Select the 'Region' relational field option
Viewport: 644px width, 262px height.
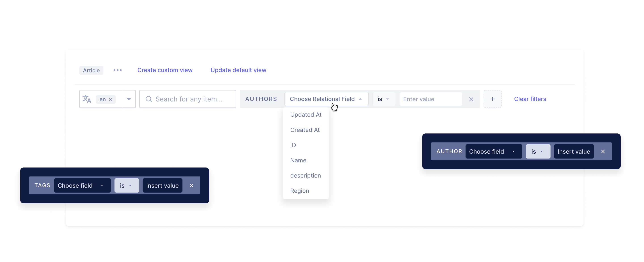pos(299,190)
